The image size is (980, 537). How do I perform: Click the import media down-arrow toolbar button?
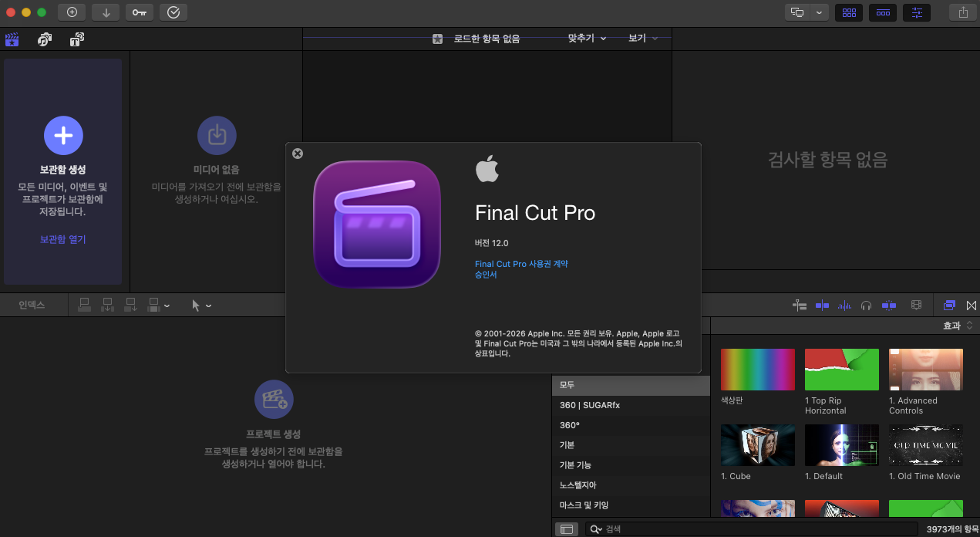106,12
